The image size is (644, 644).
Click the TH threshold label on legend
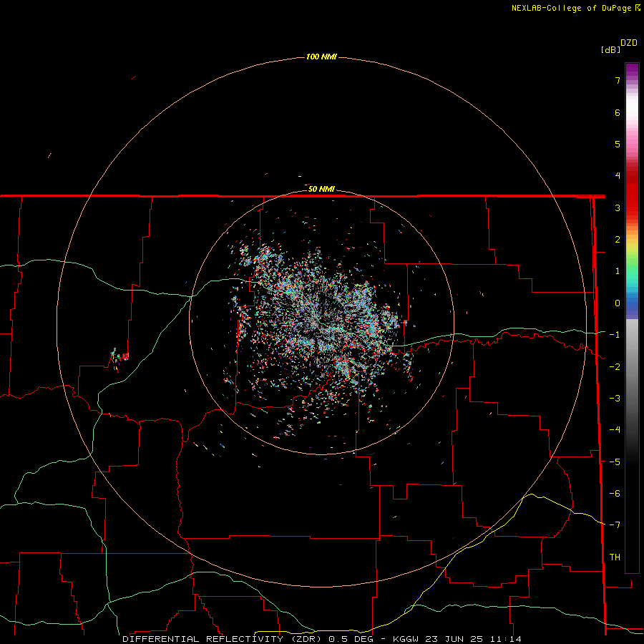(x=615, y=557)
